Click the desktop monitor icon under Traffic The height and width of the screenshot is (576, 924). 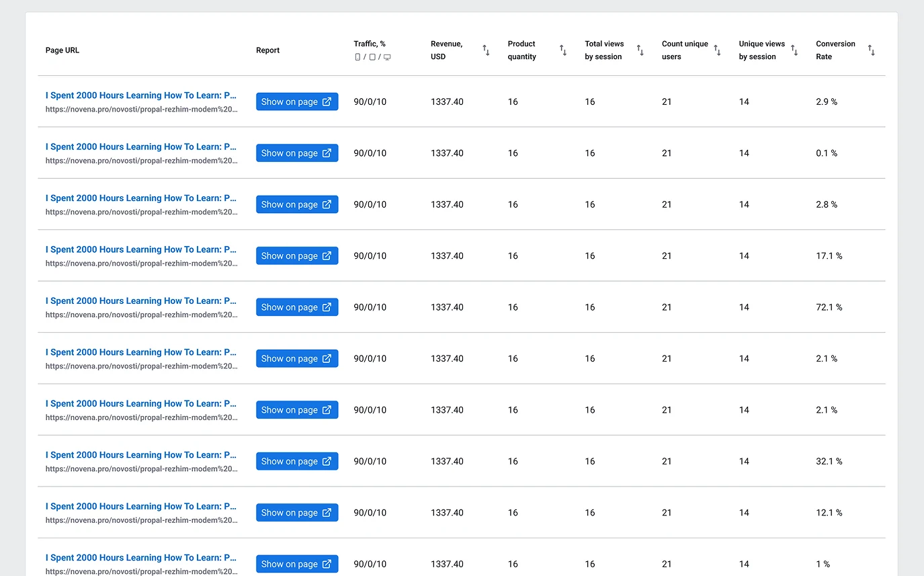click(x=387, y=57)
